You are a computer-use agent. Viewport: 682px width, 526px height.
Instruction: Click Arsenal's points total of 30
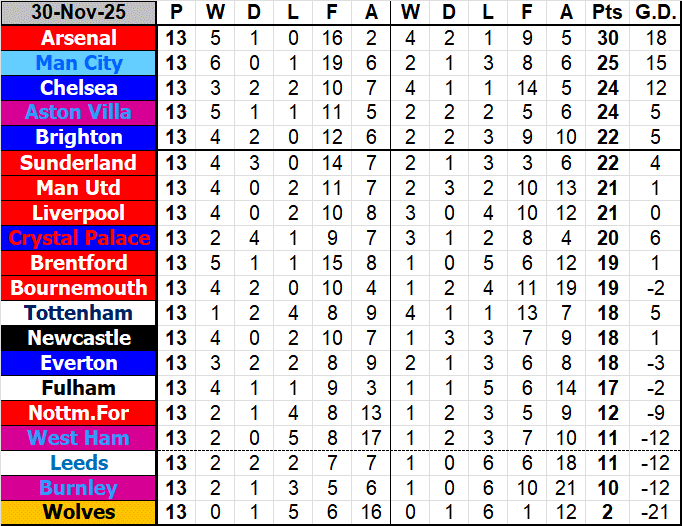[x=604, y=38]
